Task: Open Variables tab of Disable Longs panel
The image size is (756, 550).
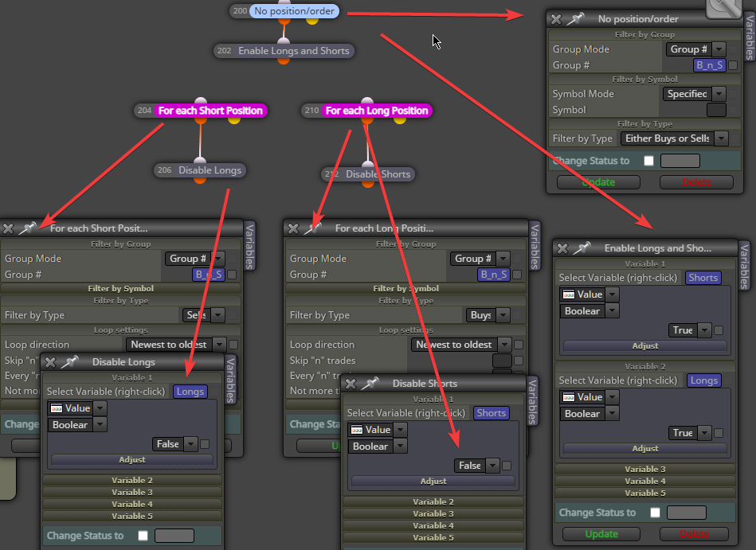Action: (x=231, y=380)
